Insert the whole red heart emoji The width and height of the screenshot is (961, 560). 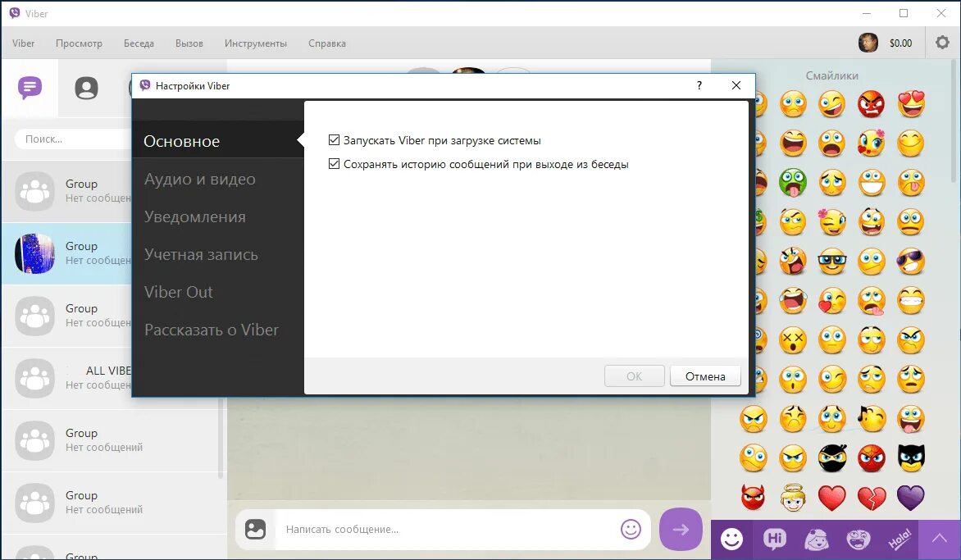point(831,497)
